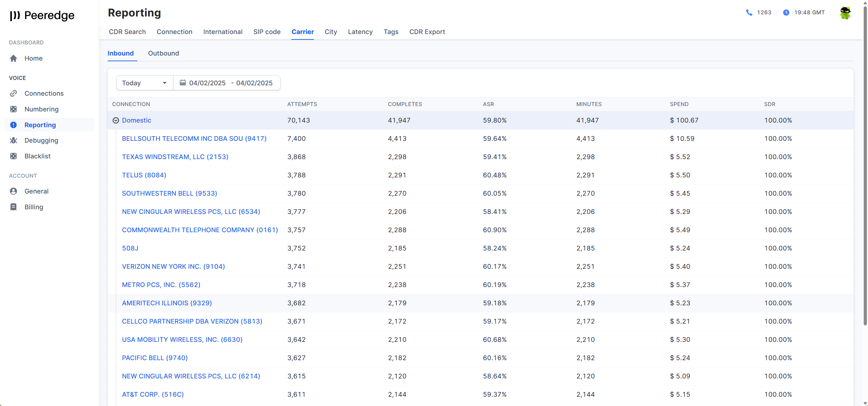Click the scroll down arrow at bottom right

click(x=865, y=403)
